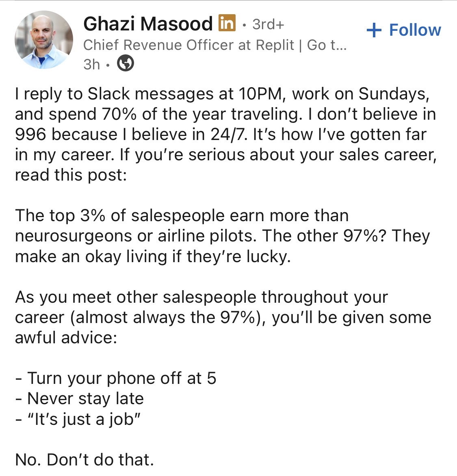Click the plus icon beside Follow
The image size is (457, 476).
(x=374, y=30)
